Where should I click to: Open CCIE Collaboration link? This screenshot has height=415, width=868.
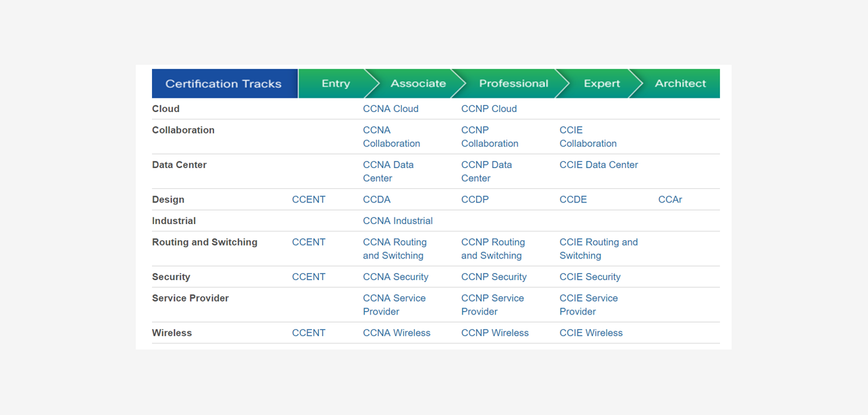(x=588, y=137)
